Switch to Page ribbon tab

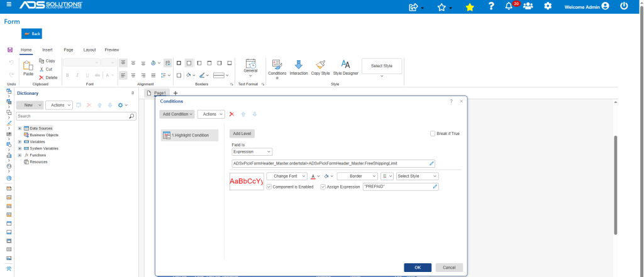tap(68, 50)
